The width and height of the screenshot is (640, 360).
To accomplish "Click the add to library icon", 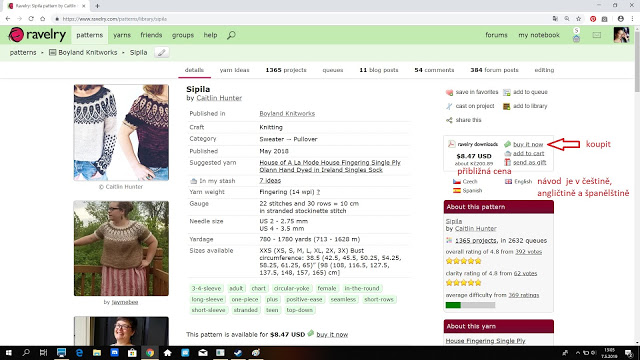I will click(507, 106).
